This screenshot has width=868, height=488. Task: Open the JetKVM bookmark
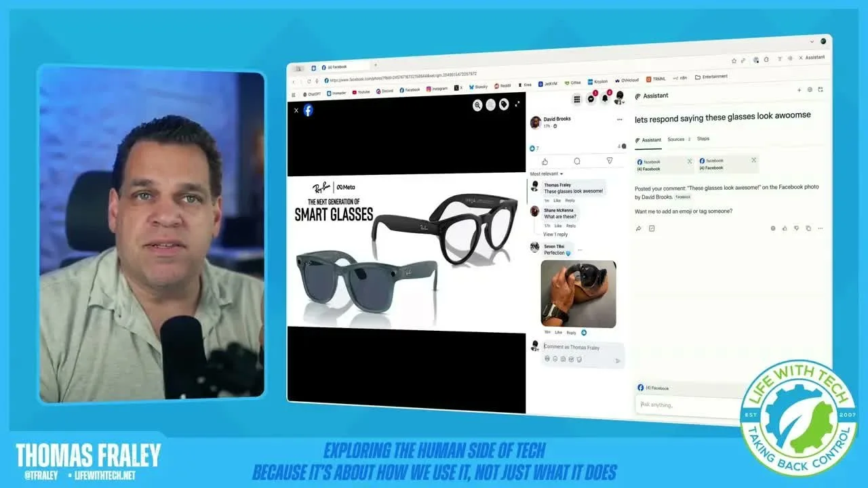click(x=548, y=84)
